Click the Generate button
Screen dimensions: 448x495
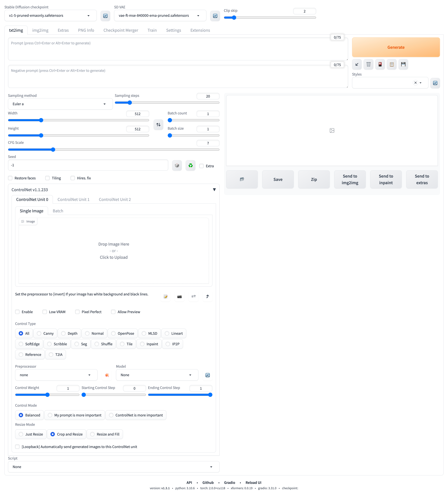point(396,47)
